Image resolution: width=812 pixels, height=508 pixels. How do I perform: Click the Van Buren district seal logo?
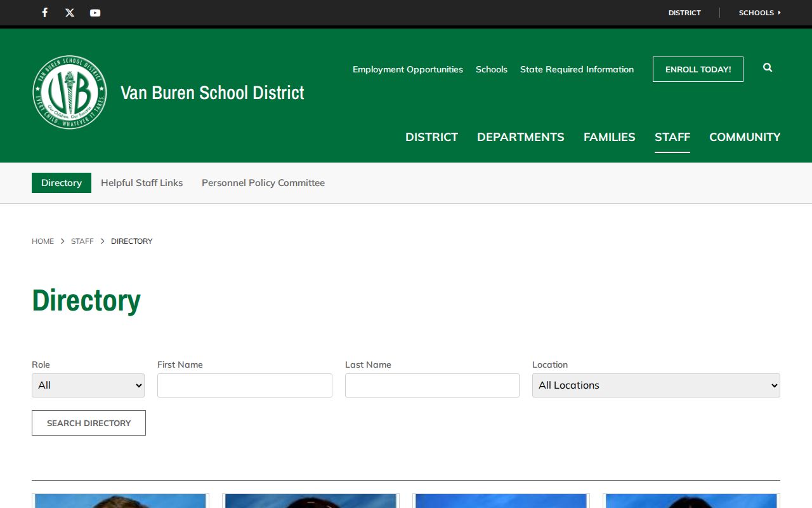tap(70, 92)
